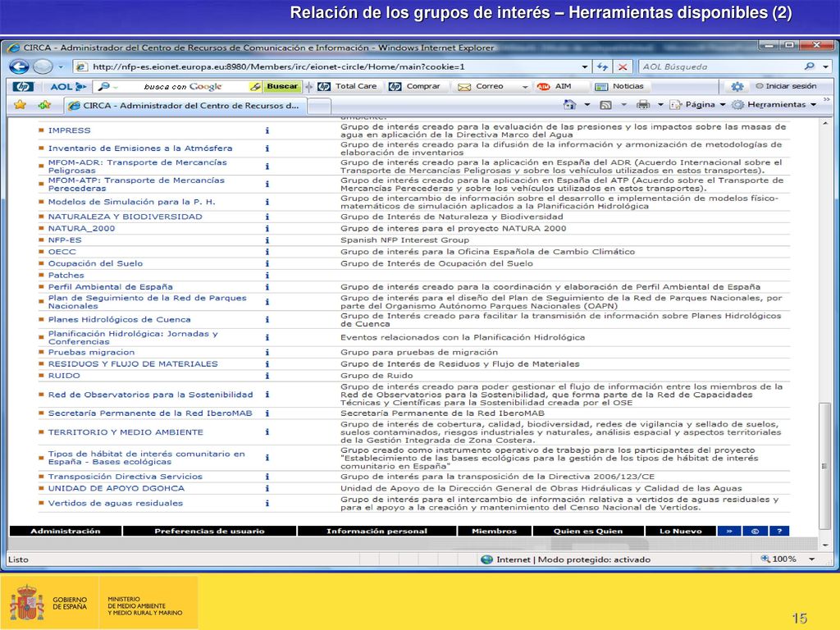Click the info icon for UNIDAD DE APOYO DGOHCA

point(267,488)
